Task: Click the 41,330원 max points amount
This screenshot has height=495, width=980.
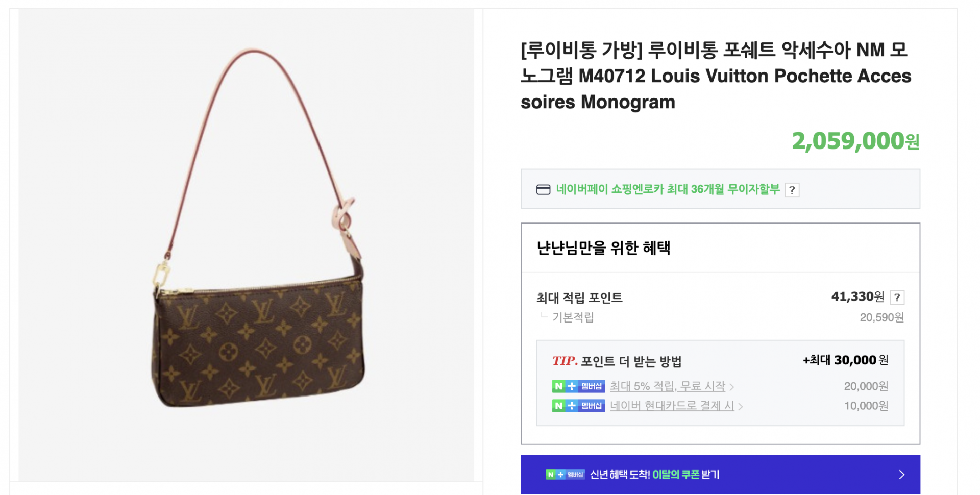Action: [x=857, y=296]
